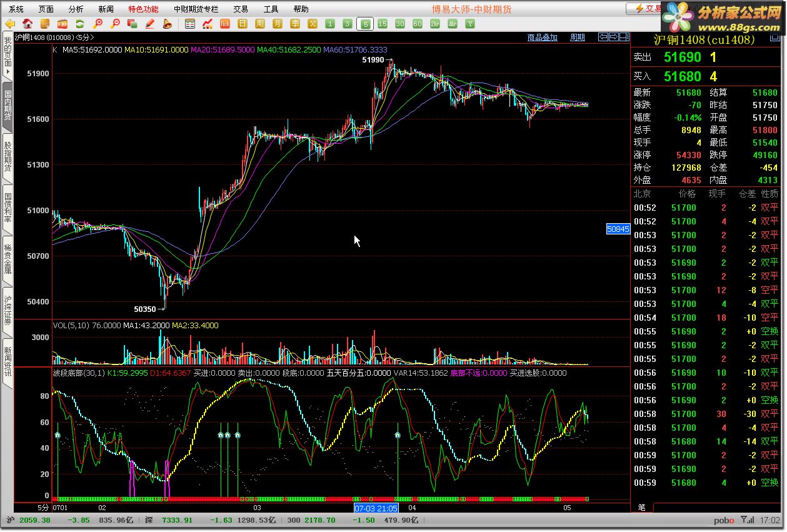This screenshot has width=787, height=532.
Task: Click the lightning 交易 button
Action: (644, 9)
